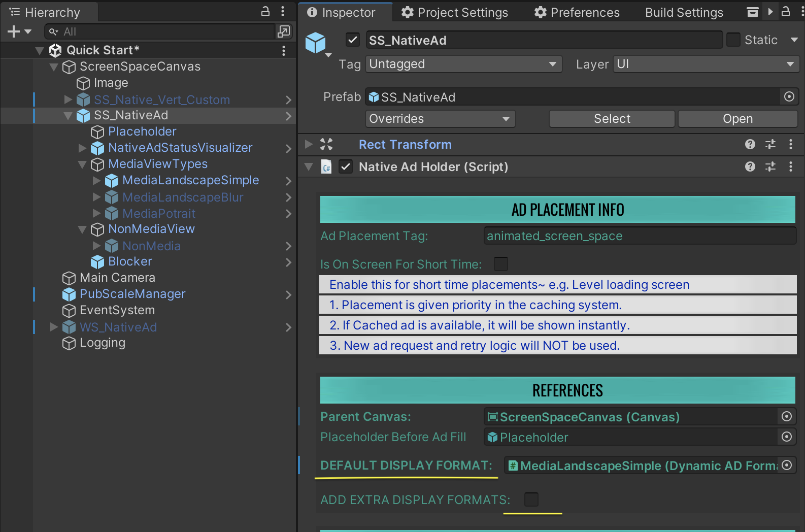This screenshot has height=532, width=805.
Task: Open the Quick Start scene options menu
Action: (x=283, y=50)
